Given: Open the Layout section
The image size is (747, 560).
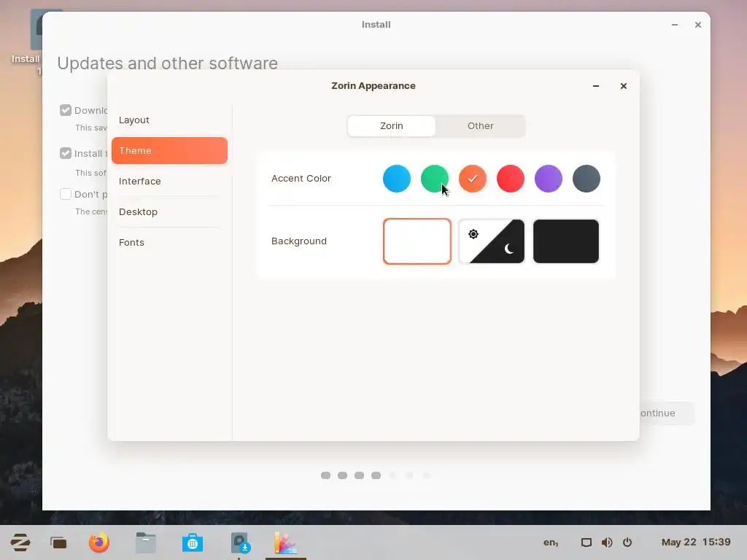Looking at the screenshot, I should point(169,120).
